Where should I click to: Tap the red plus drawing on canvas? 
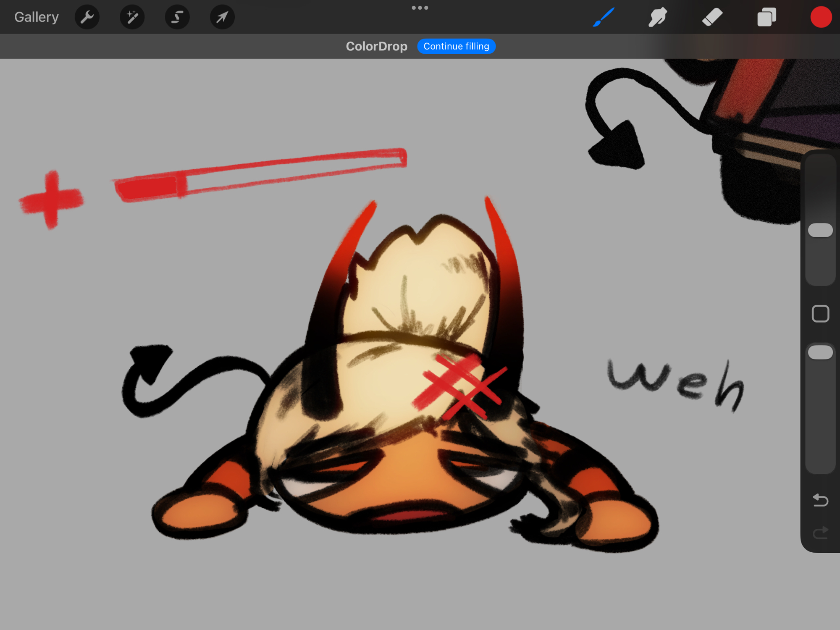tap(52, 200)
